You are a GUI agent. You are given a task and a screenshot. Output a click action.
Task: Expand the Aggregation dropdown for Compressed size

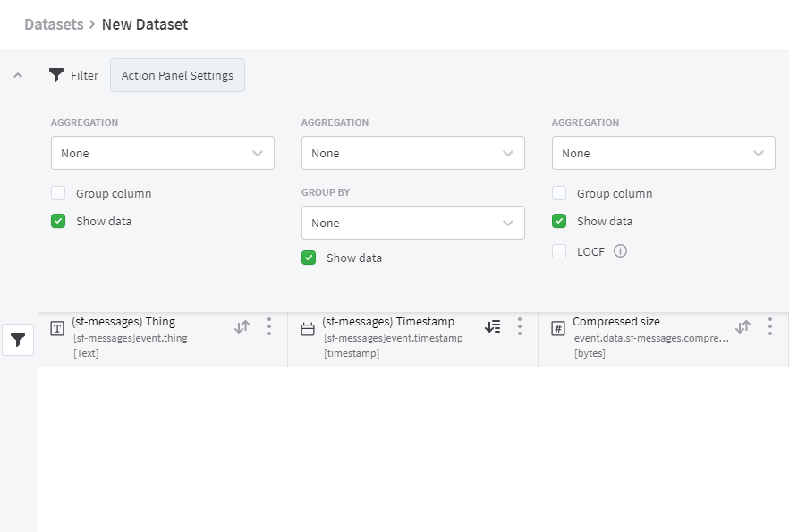point(663,153)
